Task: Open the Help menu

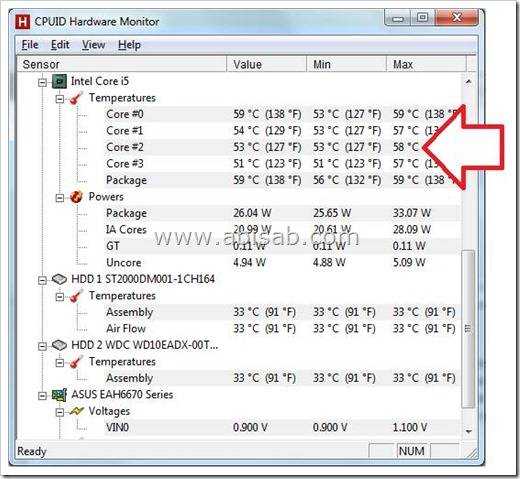Action: pos(129,45)
